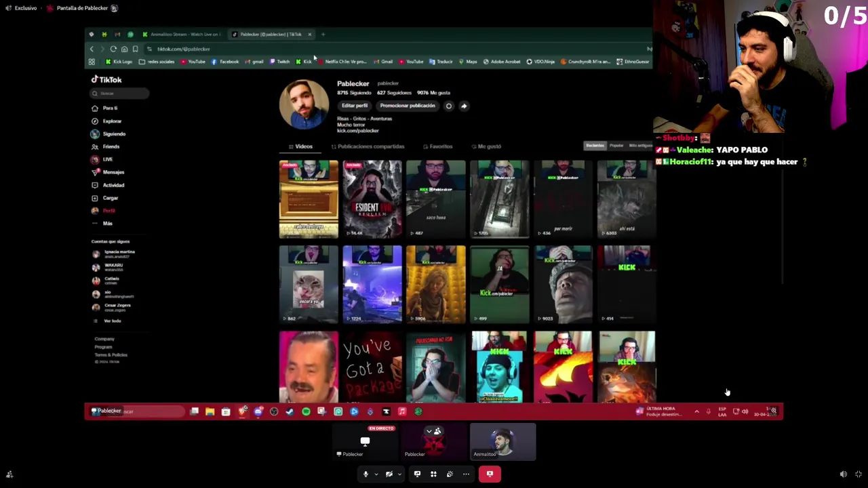Click browser back arrow

pyautogui.click(x=92, y=49)
